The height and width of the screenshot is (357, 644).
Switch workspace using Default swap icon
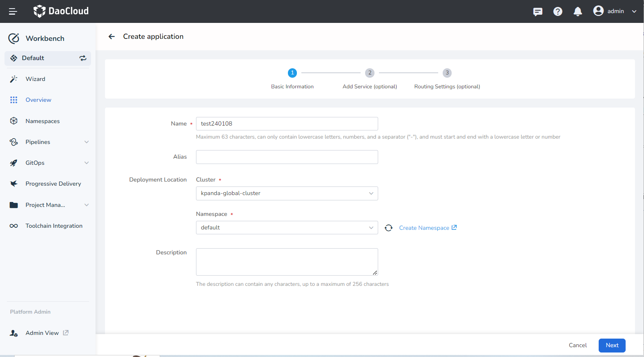tap(83, 58)
